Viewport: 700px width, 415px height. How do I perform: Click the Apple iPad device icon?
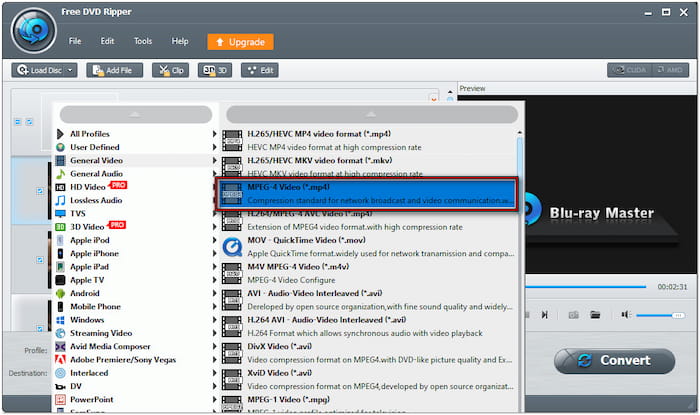[x=60, y=267]
